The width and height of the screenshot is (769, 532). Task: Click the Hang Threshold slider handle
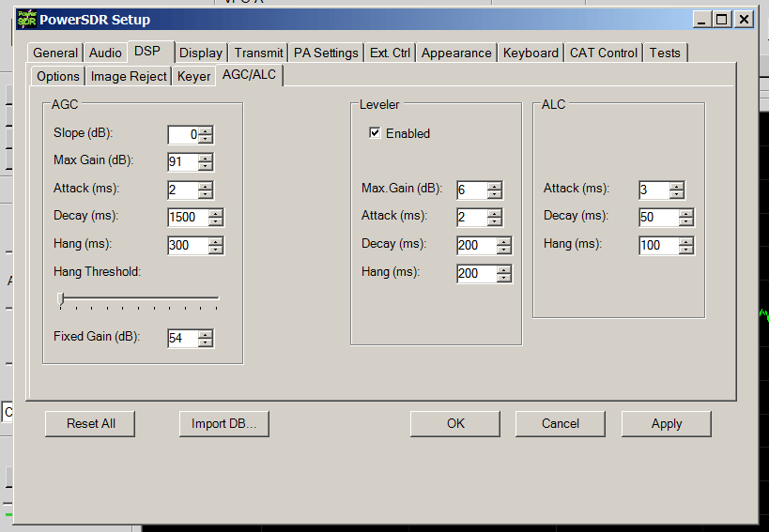tap(61, 299)
